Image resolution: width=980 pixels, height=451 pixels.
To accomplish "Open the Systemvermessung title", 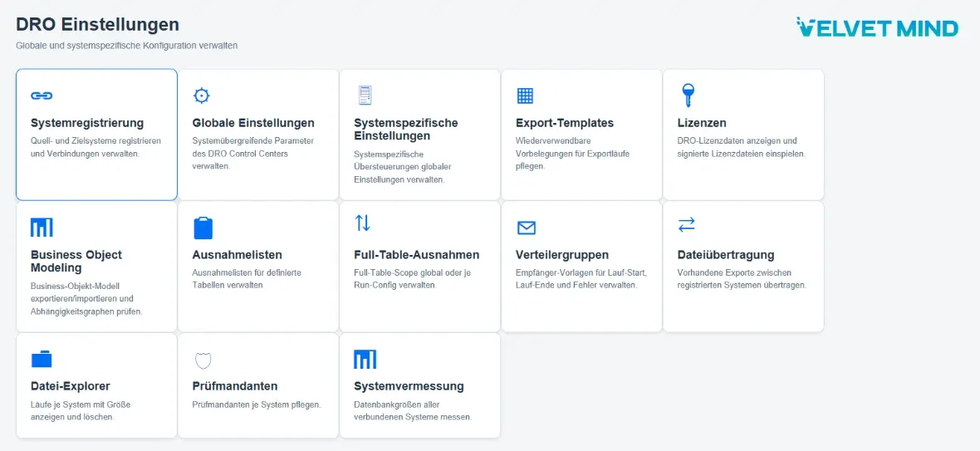I will click(408, 387).
